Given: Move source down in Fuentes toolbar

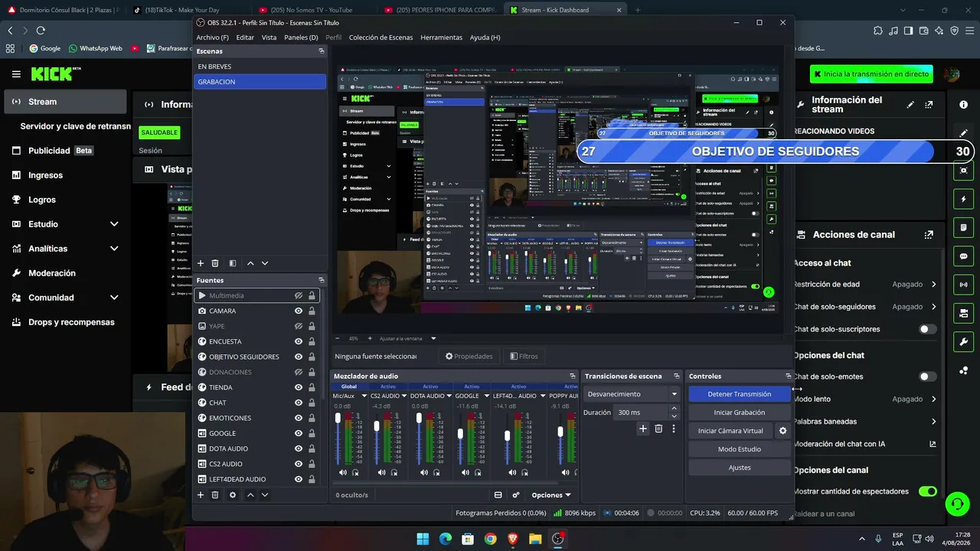Looking at the screenshot, I should (265, 495).
